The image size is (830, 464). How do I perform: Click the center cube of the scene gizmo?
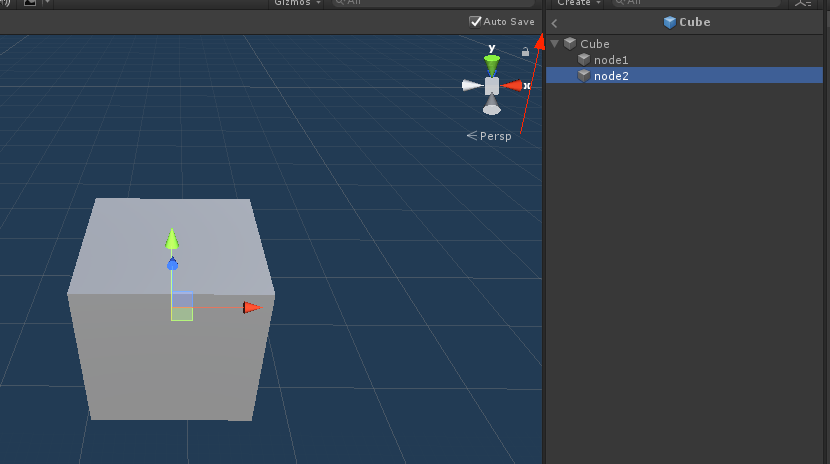[x=491, y=86]
